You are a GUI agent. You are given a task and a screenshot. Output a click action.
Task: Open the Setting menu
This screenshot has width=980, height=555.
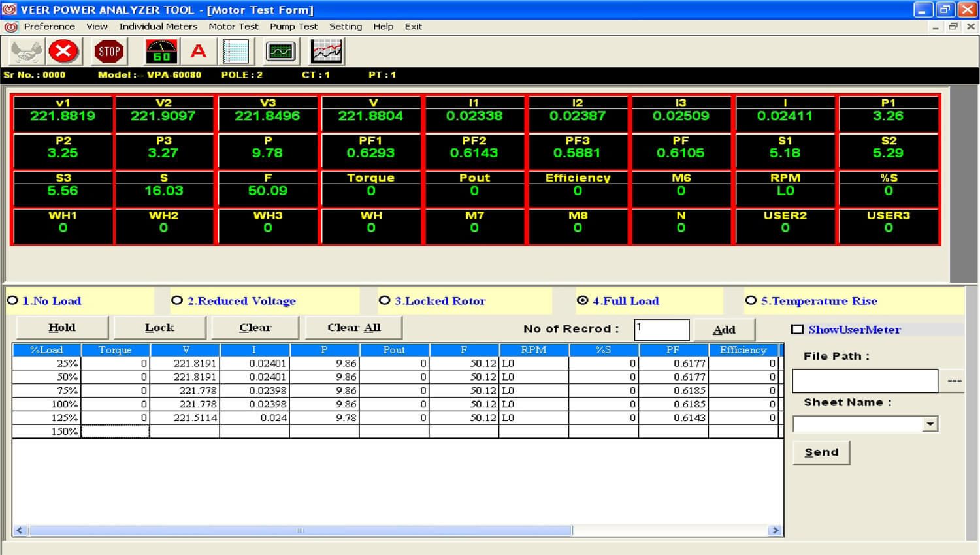click(x=346, y=27)
